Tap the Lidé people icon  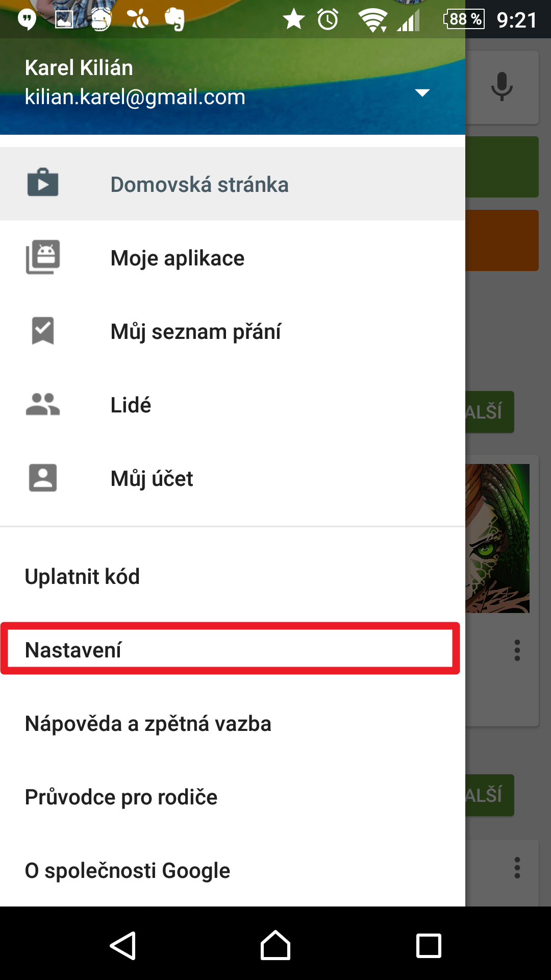[43, 404]
